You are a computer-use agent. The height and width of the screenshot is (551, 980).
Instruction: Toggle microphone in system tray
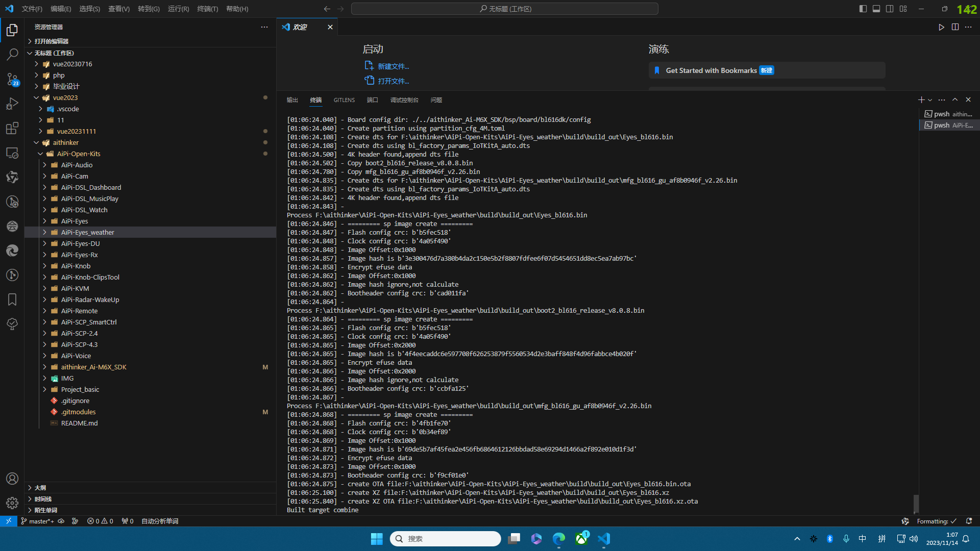[846, 539]
